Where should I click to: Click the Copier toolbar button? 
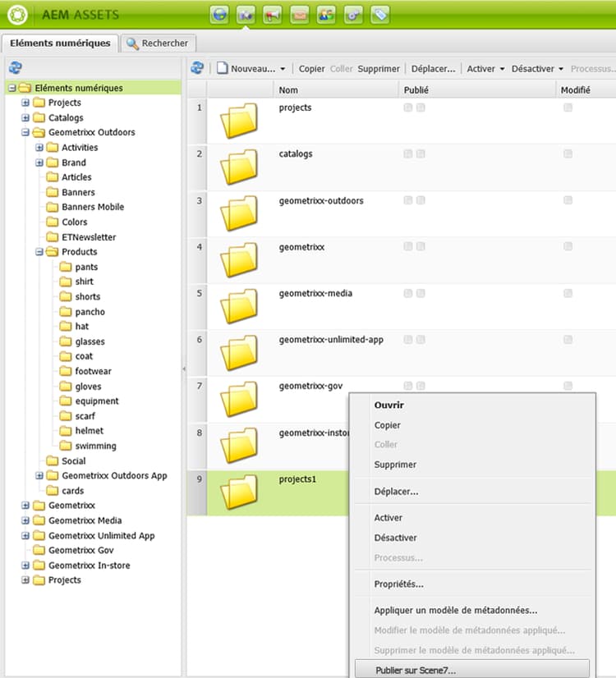pyautogui.click(x=311, y=69)
